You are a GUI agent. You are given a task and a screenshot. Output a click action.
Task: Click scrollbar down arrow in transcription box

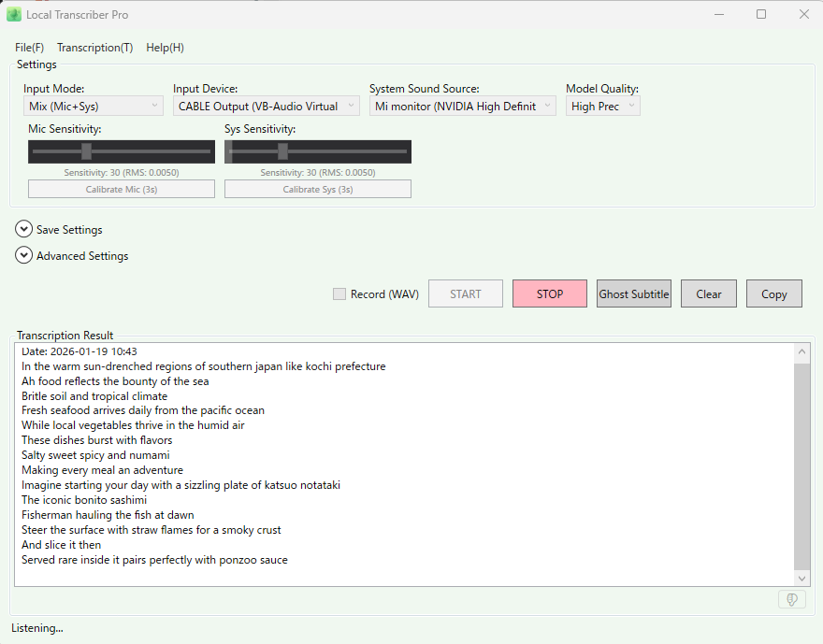801,579
